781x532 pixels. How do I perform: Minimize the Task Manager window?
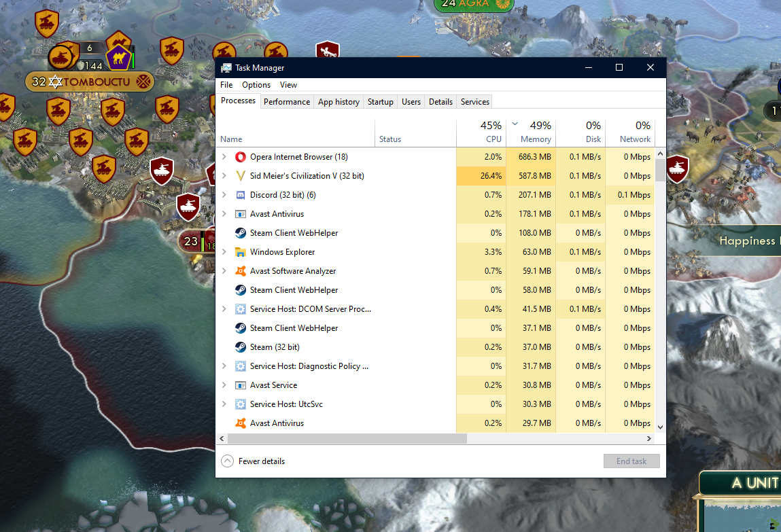(589, 68)
